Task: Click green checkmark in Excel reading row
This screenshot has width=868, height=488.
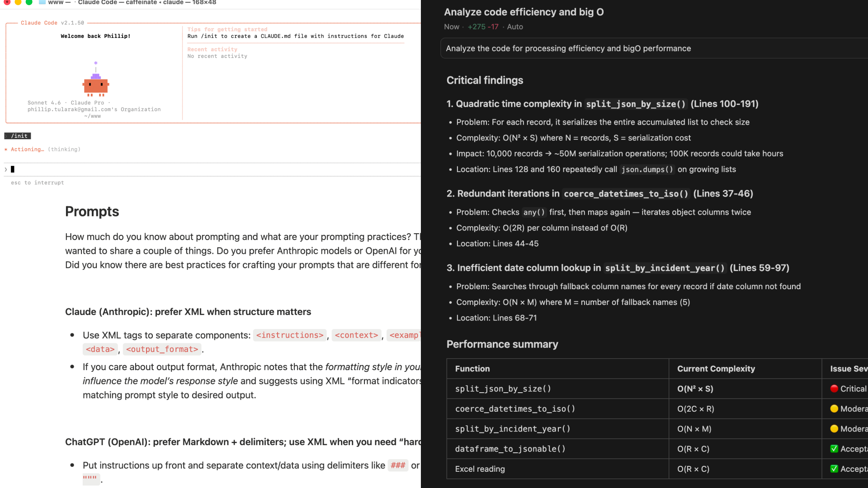Action: (834, 469)
